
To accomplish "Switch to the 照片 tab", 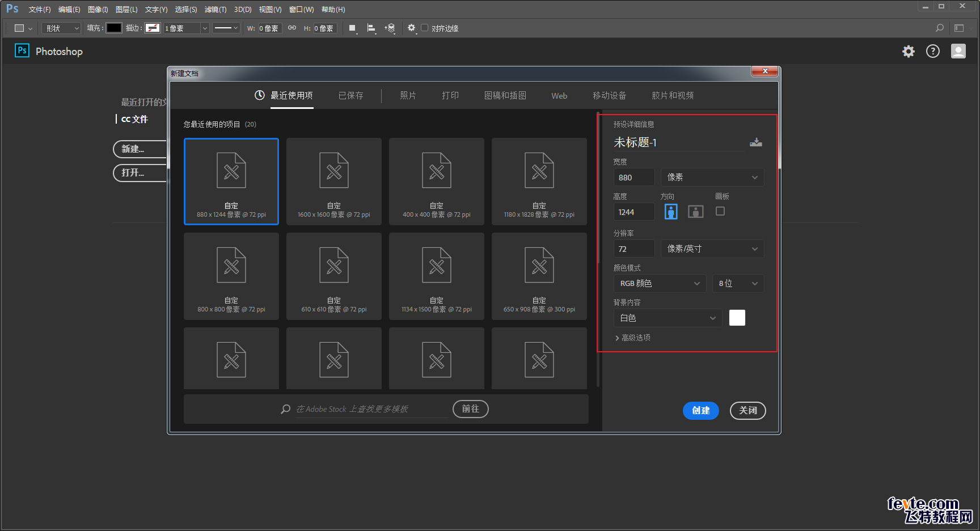I will click(408, 95).
